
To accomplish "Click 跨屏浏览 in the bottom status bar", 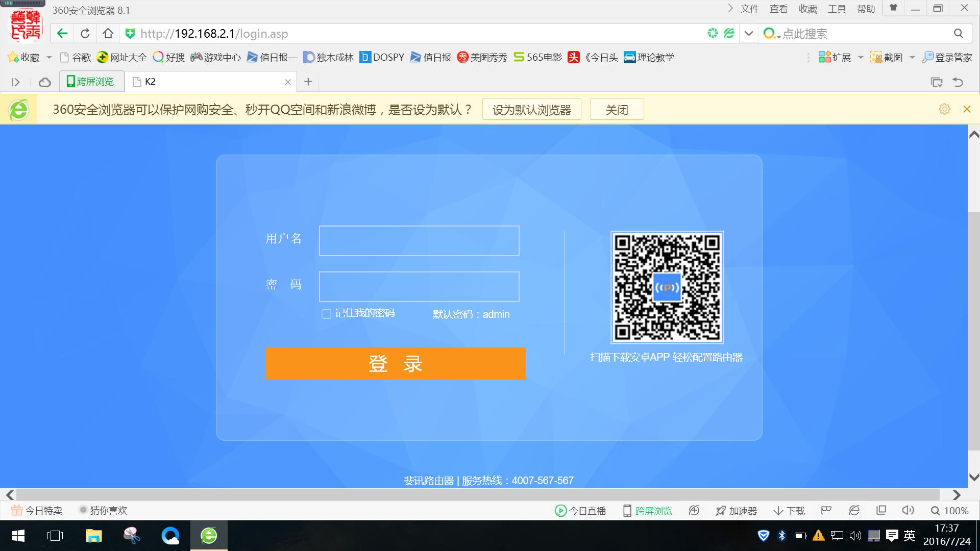I will point(647,510).
